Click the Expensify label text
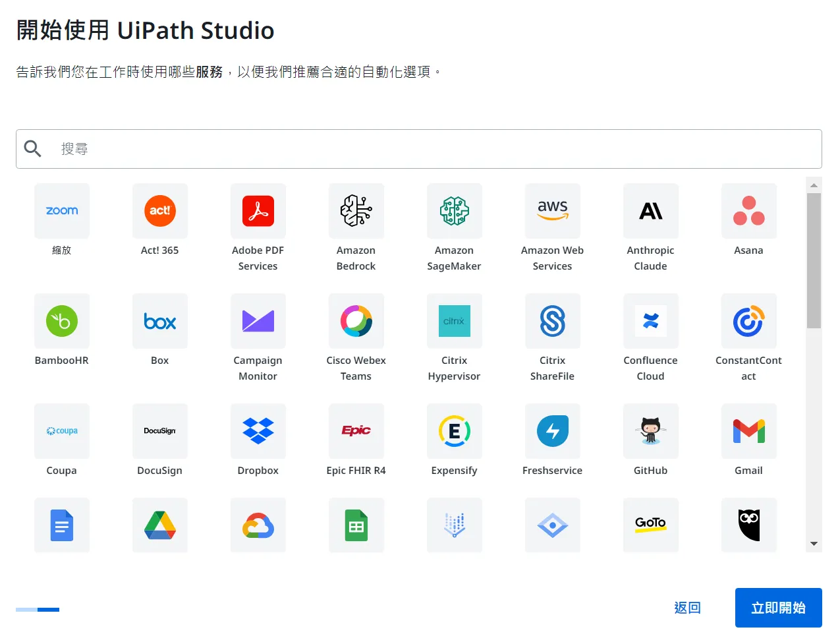The height and width of the screenshot is (644, 840). pyautogui.click(x=455, y=471)
